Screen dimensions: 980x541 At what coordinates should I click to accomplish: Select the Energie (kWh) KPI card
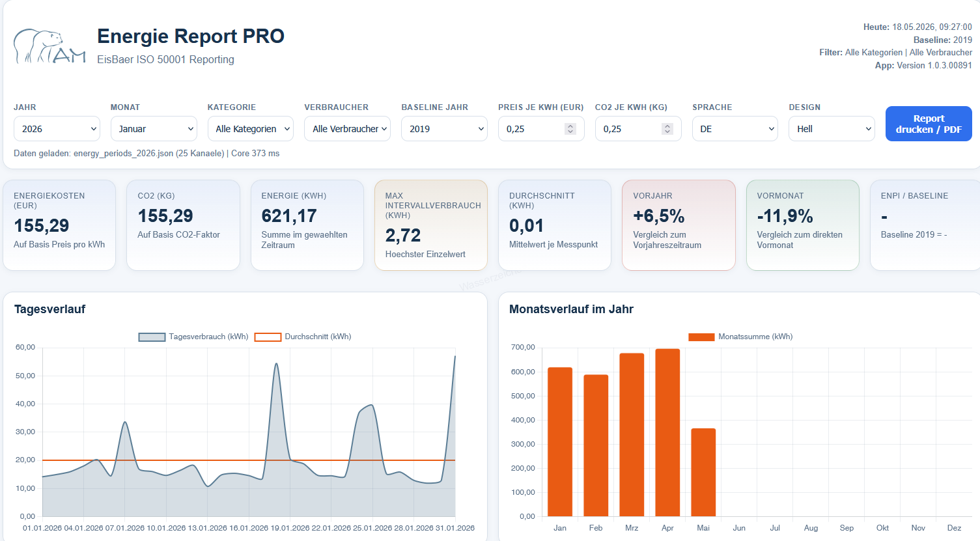[x=307, y=225]
